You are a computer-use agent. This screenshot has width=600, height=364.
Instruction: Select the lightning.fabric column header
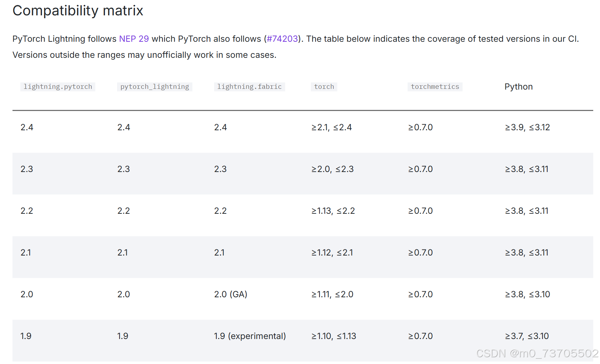[x=249, y=87]
